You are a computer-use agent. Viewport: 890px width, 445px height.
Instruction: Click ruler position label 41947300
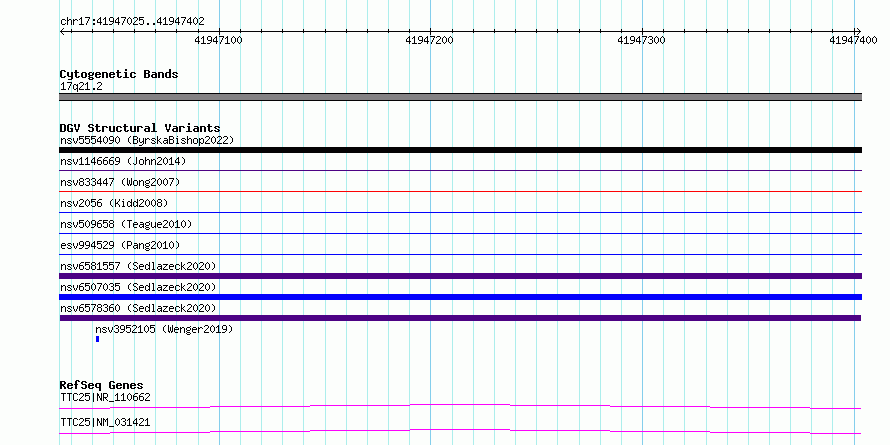pyautogui.click(x=641, y=40)
